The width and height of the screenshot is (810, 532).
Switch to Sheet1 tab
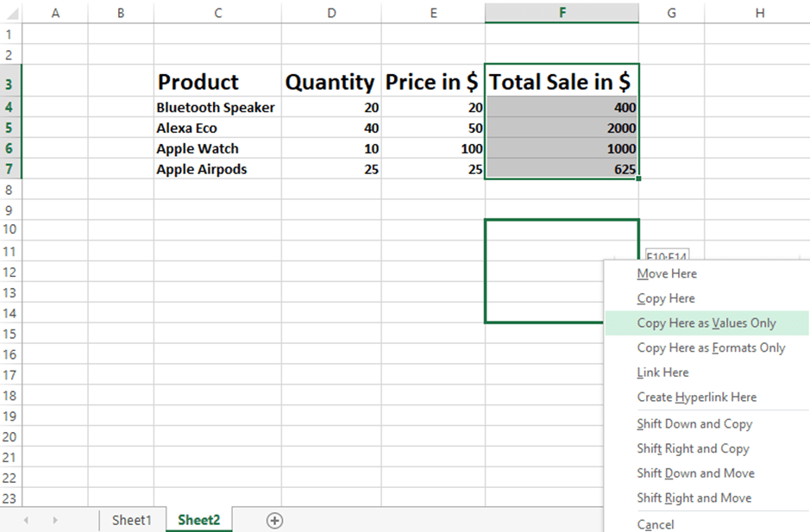pos(132,520)
